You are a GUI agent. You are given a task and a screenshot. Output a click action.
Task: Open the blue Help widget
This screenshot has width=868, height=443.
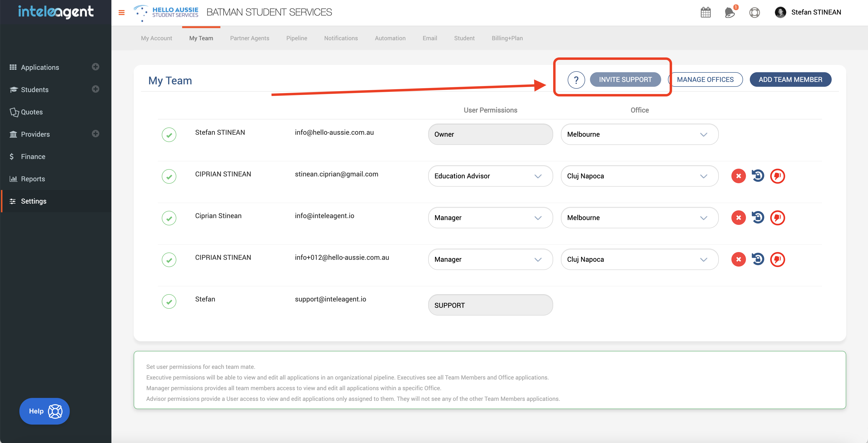[x=45, y=411]
